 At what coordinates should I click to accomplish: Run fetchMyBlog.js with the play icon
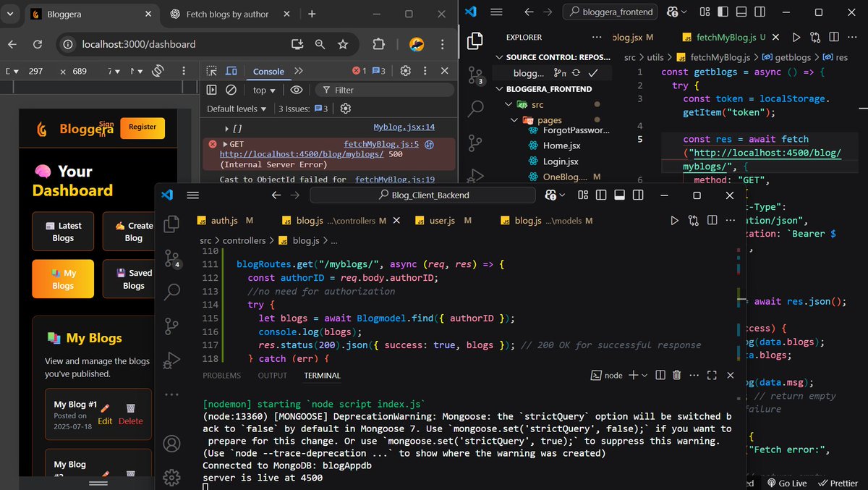tap(796, 37)
